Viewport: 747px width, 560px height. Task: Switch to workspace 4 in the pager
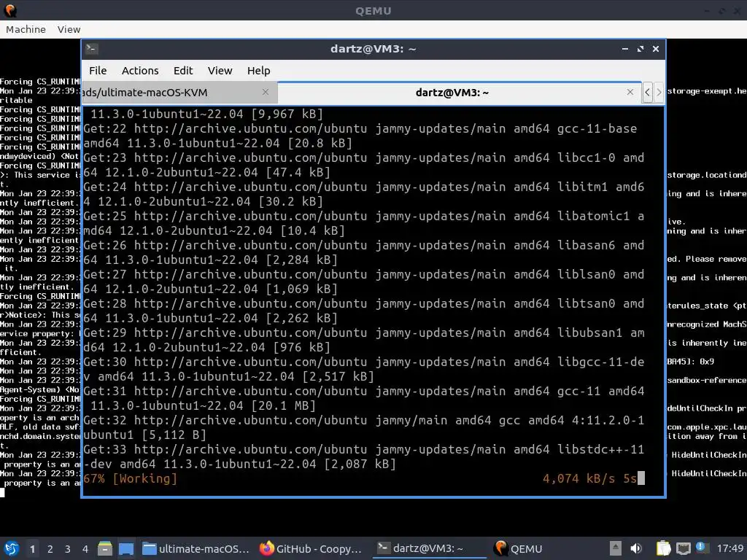pos(85,549)
